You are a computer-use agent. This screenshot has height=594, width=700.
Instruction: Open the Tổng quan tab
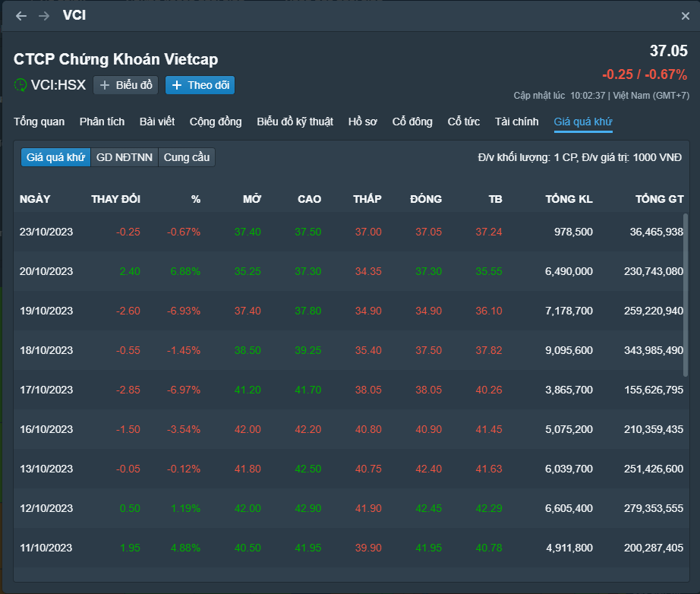coord(39,122)
